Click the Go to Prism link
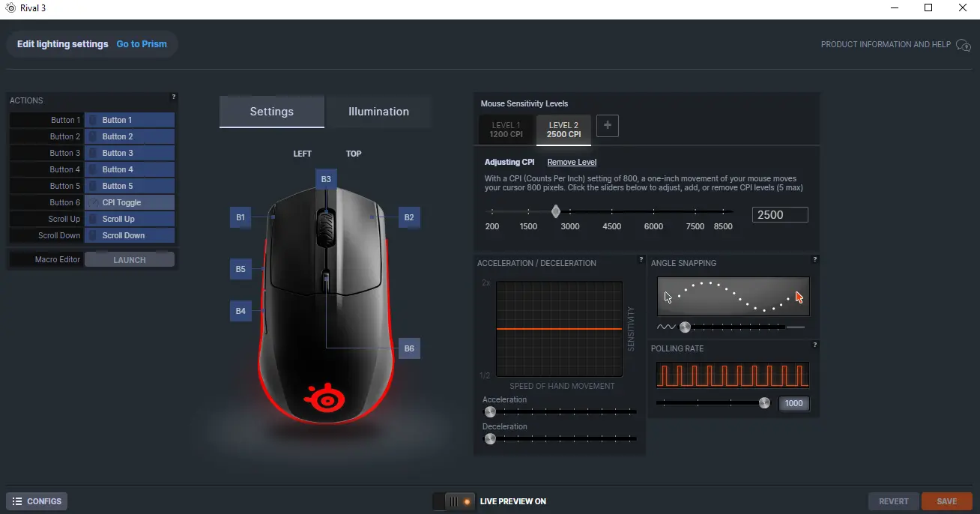The height and width of the screenshot is (514, 980). click(x=142, y=44)
